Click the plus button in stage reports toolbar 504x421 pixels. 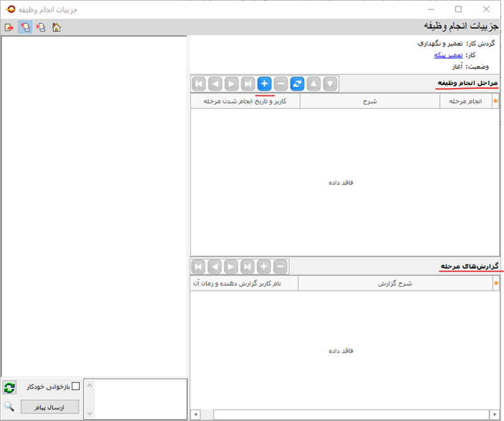click(264, 266)
